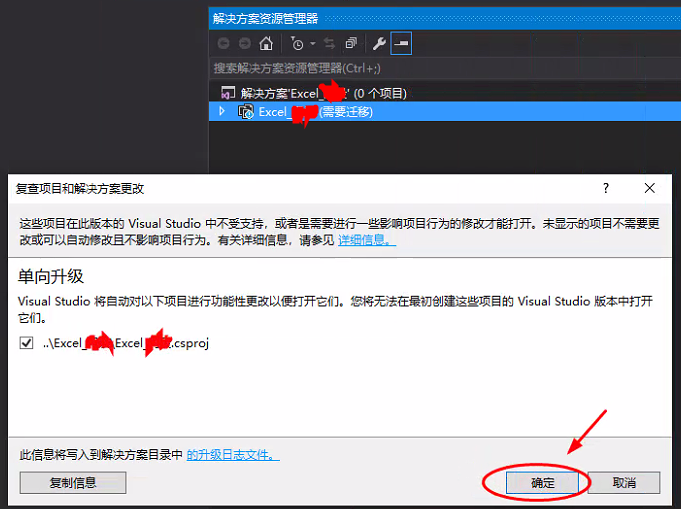Click the project migration icon beside Excel_

tap(245, 112)
